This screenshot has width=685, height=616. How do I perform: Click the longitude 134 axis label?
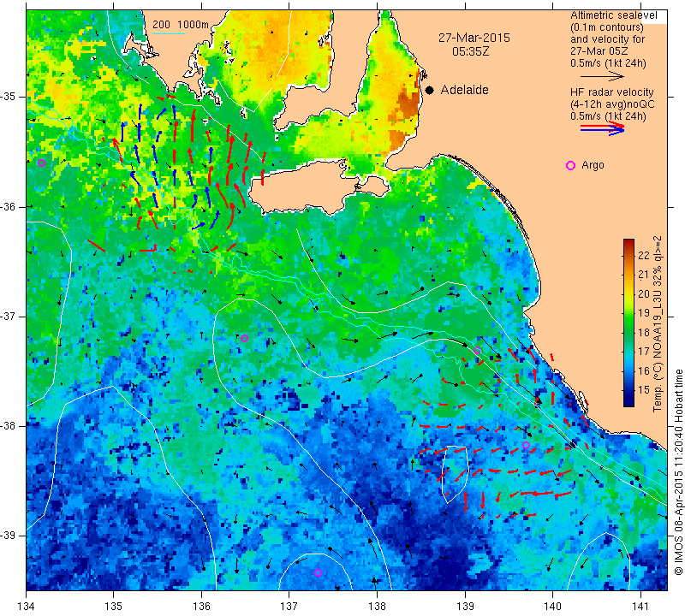(x=27, y=606)
